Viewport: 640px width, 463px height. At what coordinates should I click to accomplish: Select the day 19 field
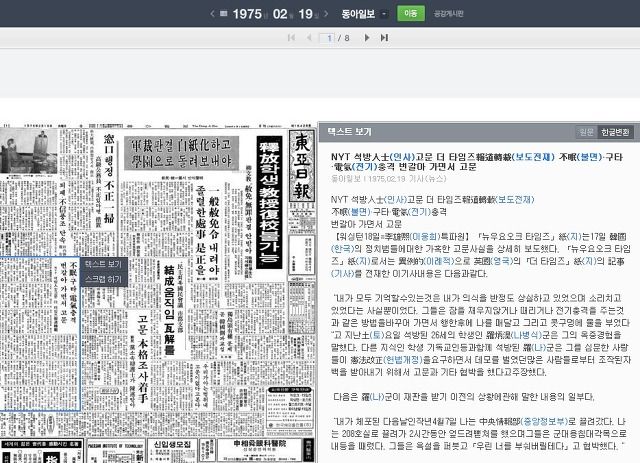(305, 14)
